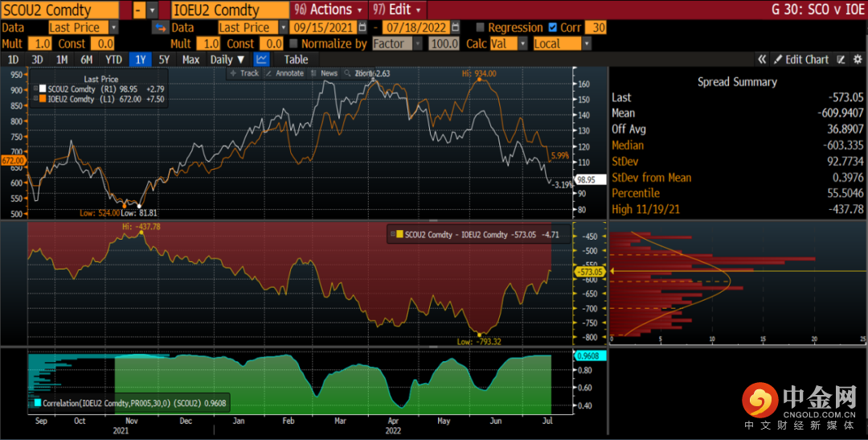Open the Local currency dropdown

(x=561, y=43)
